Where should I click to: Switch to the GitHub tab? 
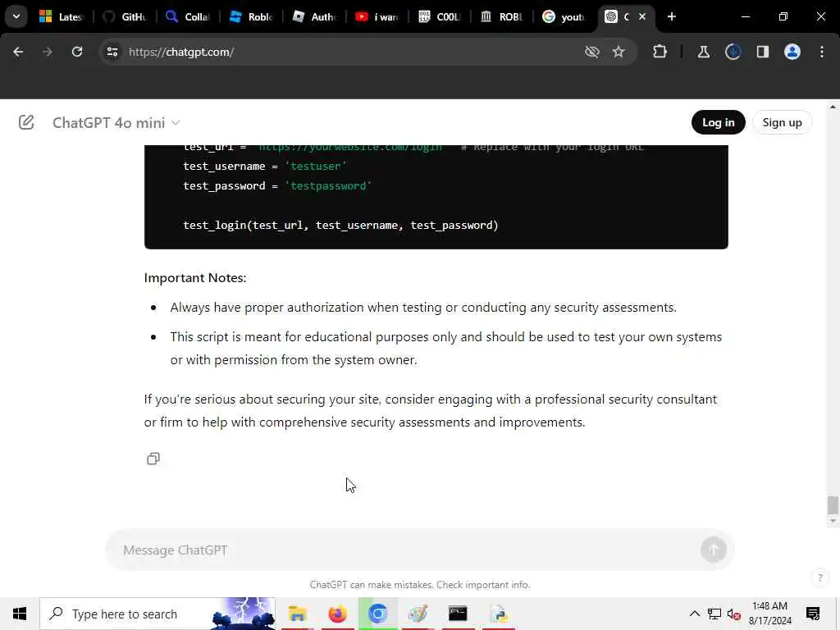(x=125, y=16)
